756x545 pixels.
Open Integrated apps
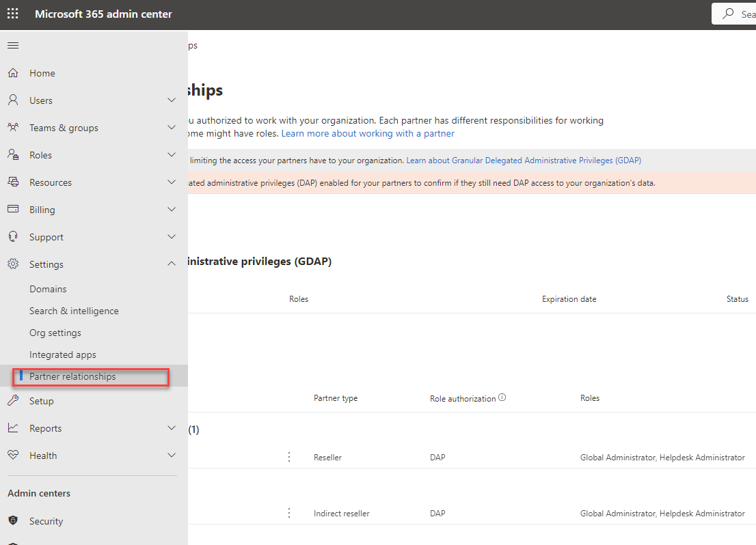coord(63,354)
